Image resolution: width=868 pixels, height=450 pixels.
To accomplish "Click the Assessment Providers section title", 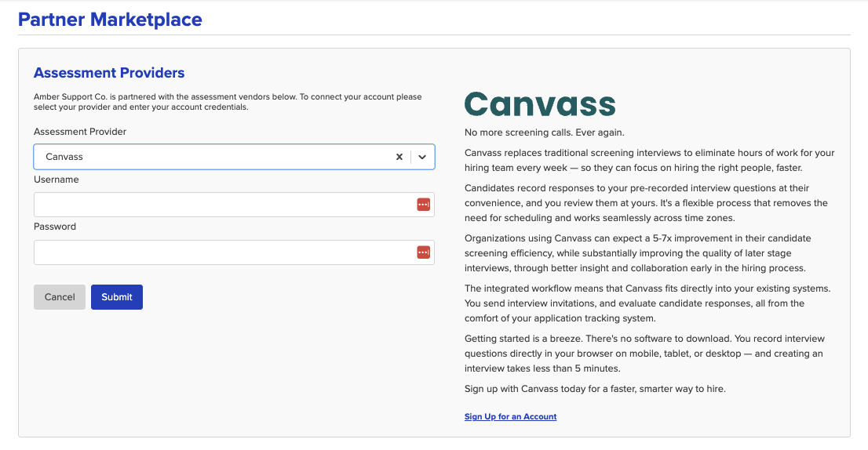I will (109, 73).
